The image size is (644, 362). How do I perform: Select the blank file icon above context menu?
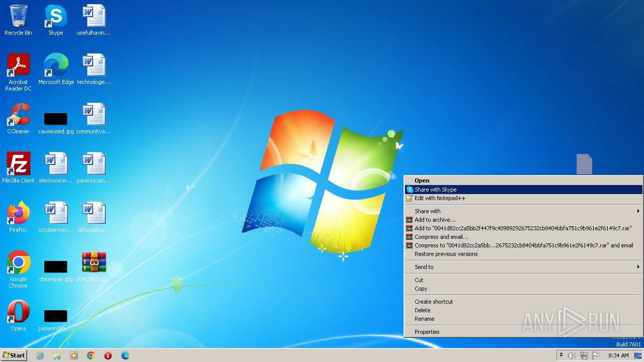point(584,164)
